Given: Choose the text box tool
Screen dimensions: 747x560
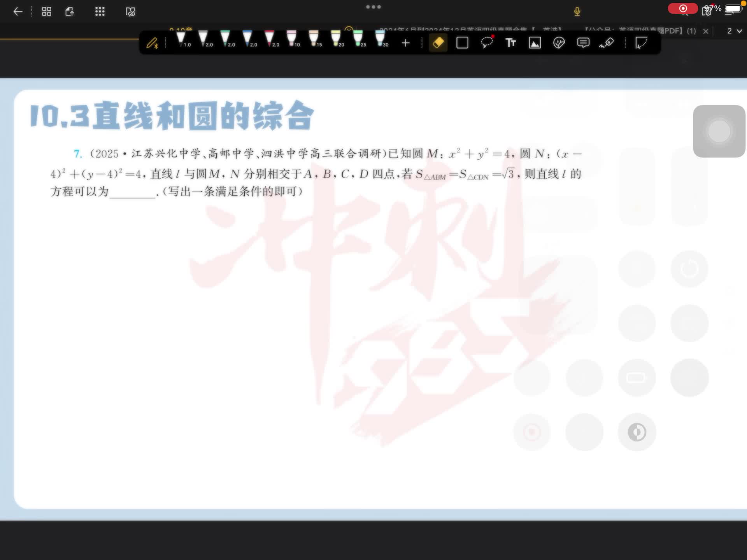Looking at the screenshot, I should point(511,43).
